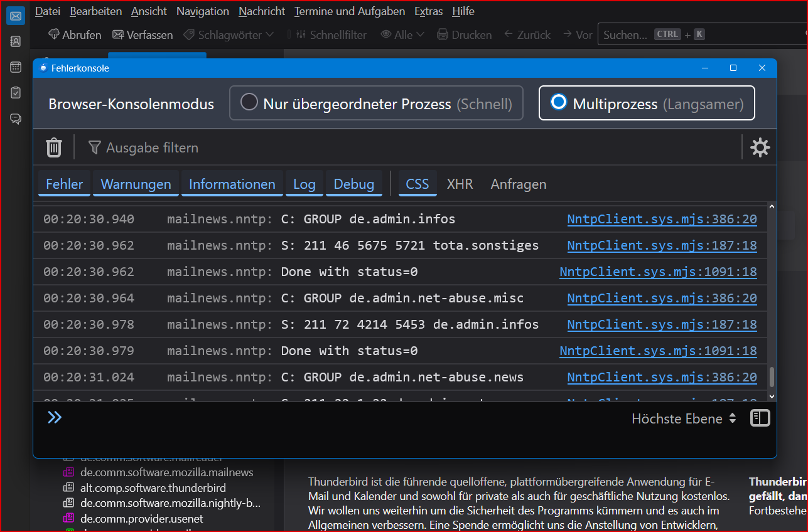The image size is (808, 532).
Task: Open console settings gear icon
Action: click(x=760, y=148)
